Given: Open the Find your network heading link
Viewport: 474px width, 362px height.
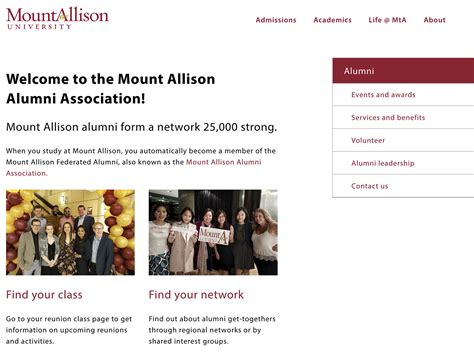Looking at the screenshot, I should click(196, 295).
